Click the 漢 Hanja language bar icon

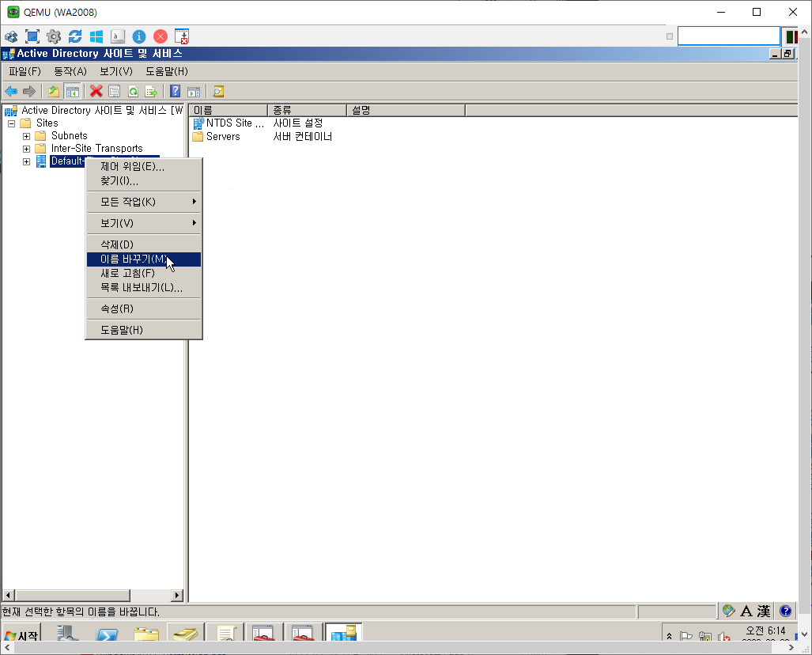tap(763, 611)
